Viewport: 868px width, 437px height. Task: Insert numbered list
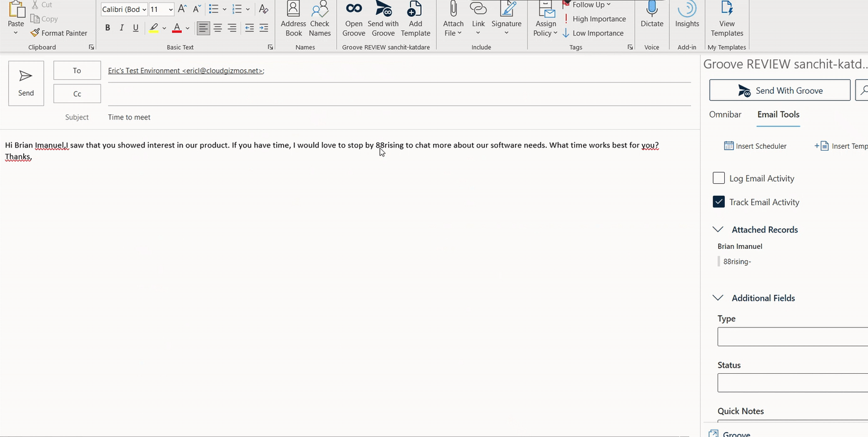click(237, 9)
